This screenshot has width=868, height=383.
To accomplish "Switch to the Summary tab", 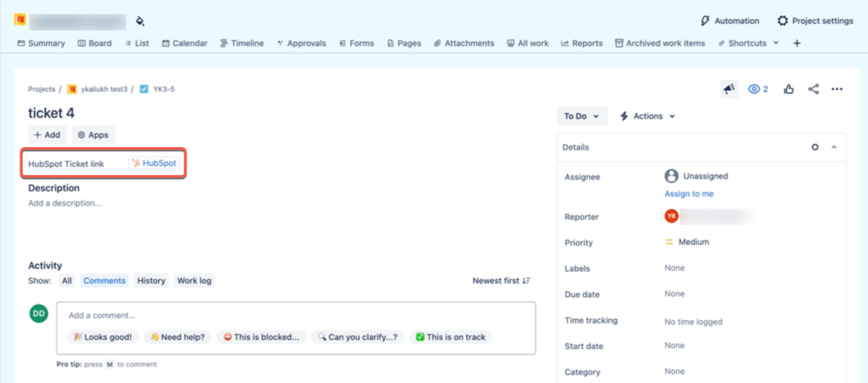I will [x=41, y=43].
